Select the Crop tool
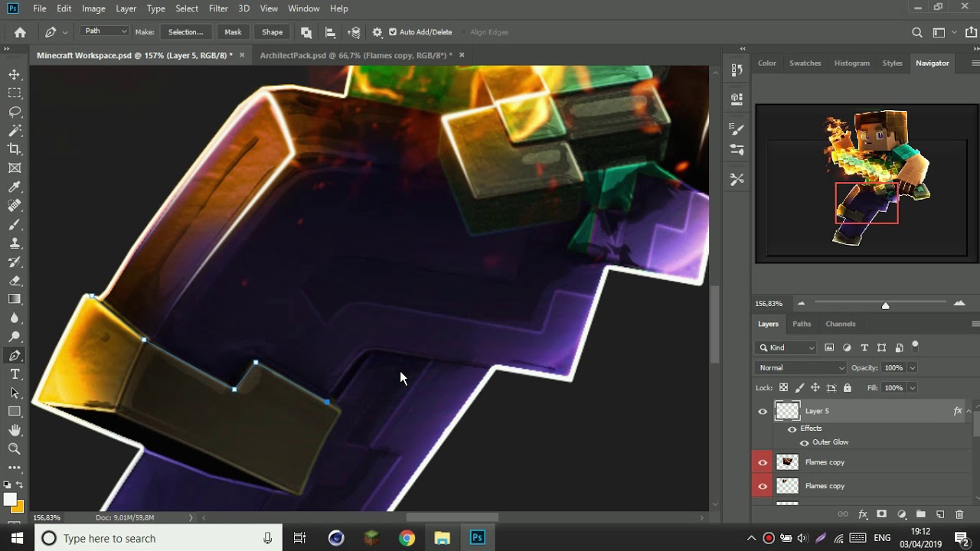 (x=15, y=149)
